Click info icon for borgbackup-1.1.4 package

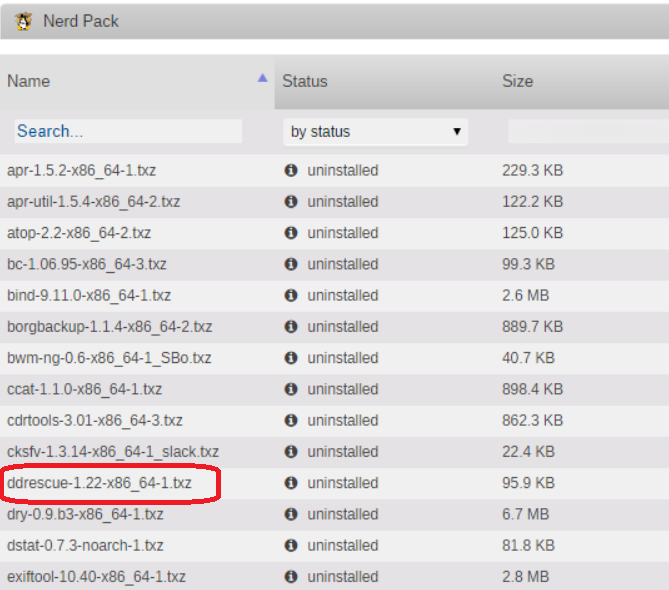pos(291,326)
